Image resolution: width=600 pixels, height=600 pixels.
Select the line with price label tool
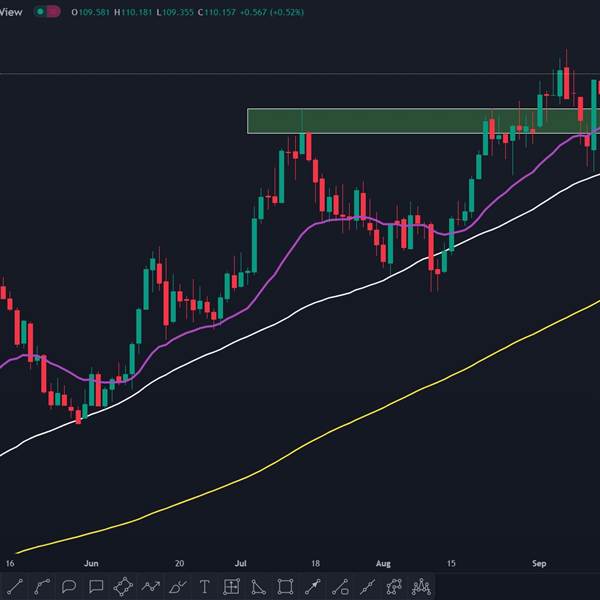(x=340, y=586)
